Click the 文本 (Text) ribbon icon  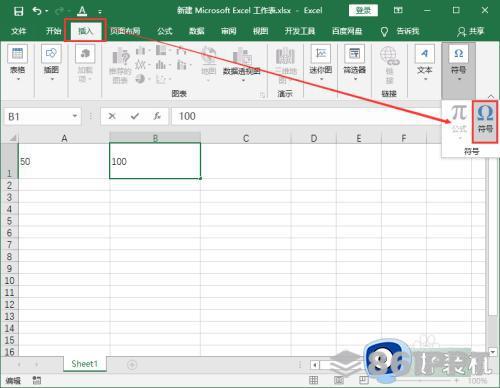click(x=425, y=63)
